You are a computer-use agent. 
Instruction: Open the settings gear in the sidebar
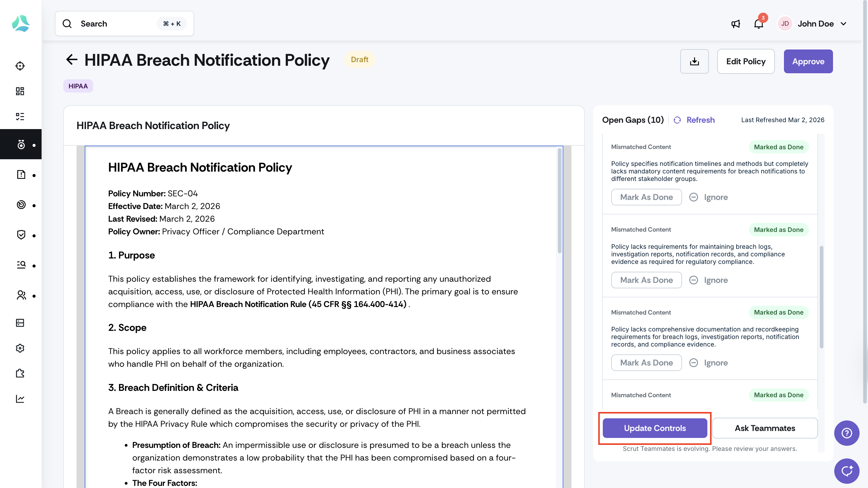20,348
